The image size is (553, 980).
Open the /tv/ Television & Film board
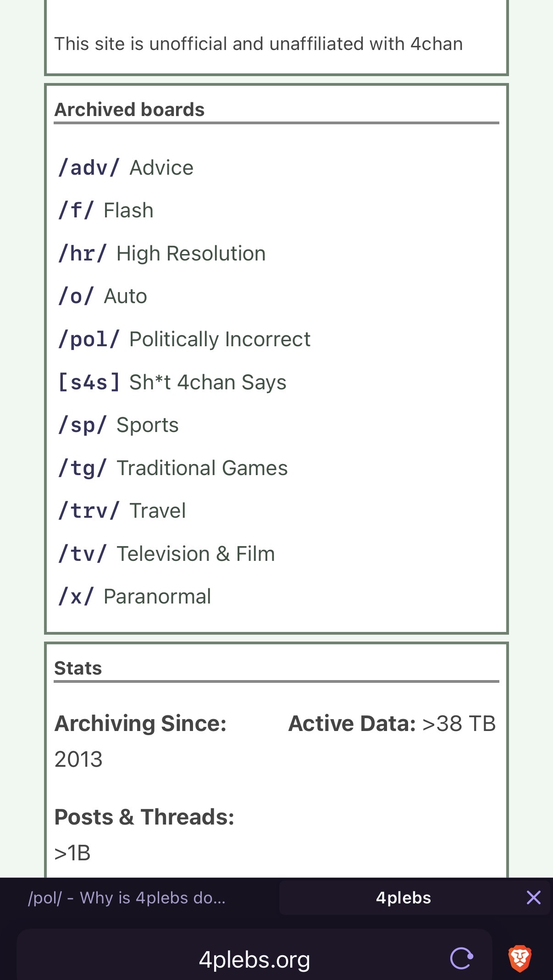[x=166, y=554]
